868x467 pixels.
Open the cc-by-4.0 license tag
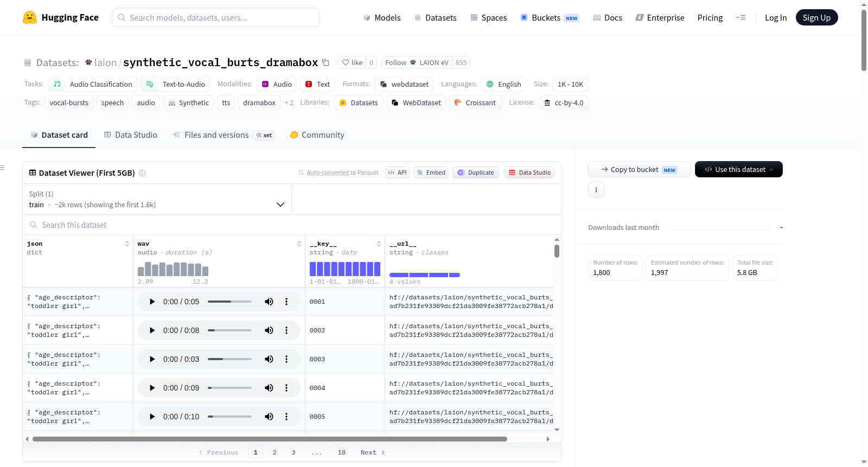click(x=564, y=103)
